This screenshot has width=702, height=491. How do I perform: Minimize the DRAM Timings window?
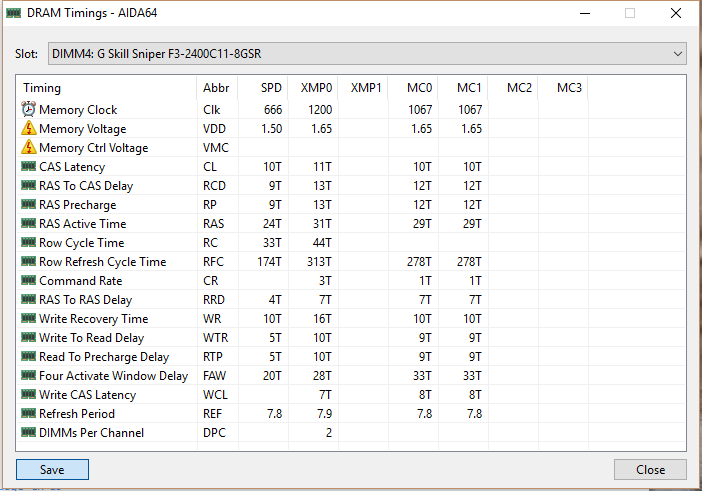[585, 13]
